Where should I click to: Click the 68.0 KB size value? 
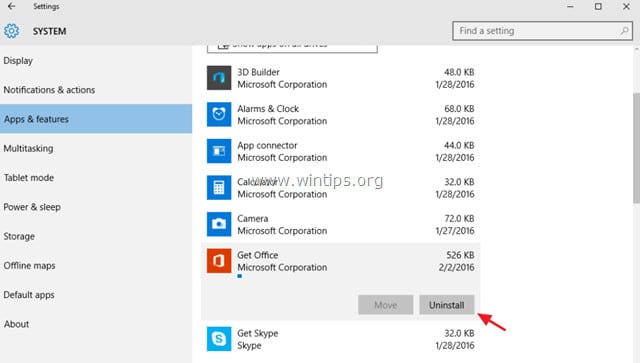459,109
